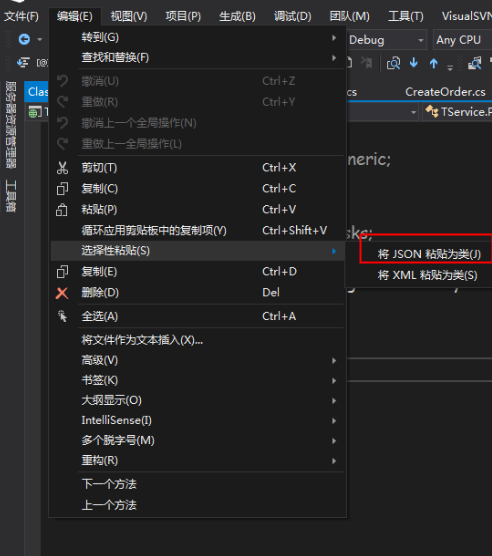Open the Any CPU platform dropdown
This screenshot has width=492, height=556.
click(462, 40)
